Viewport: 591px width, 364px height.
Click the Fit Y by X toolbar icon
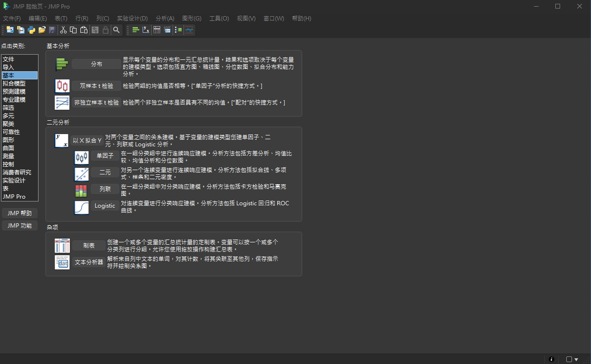click(146, 30)
